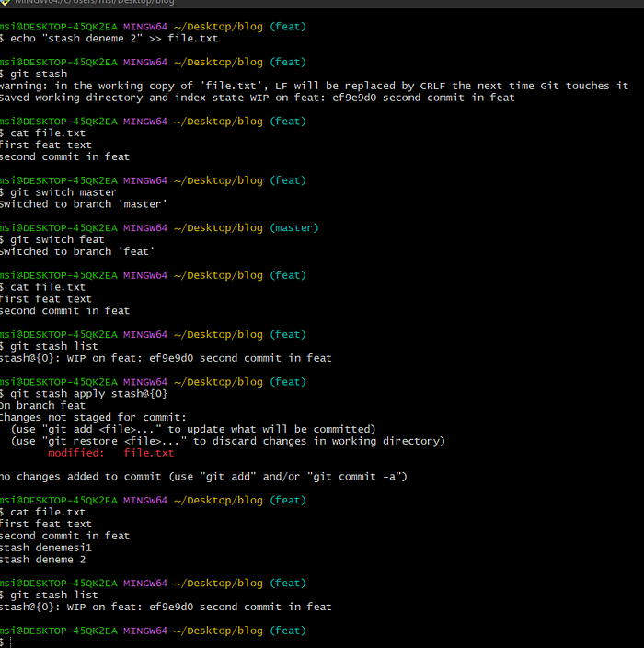644x648 pixels.
Task: Click the "git stash apply stash@{0}" command
Action: click(x=84, y=394)
